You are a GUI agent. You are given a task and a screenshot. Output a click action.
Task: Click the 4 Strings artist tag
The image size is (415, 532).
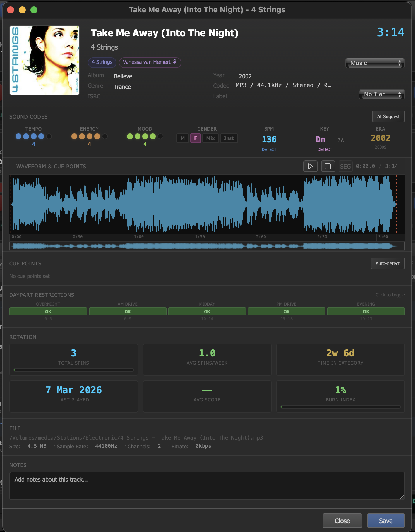click(x=102, y=62)
